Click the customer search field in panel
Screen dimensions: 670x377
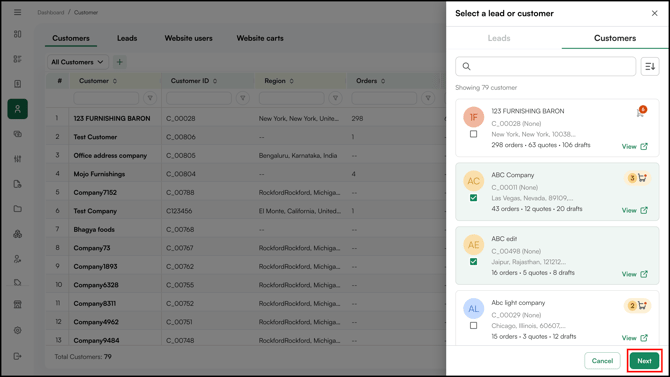546,67
